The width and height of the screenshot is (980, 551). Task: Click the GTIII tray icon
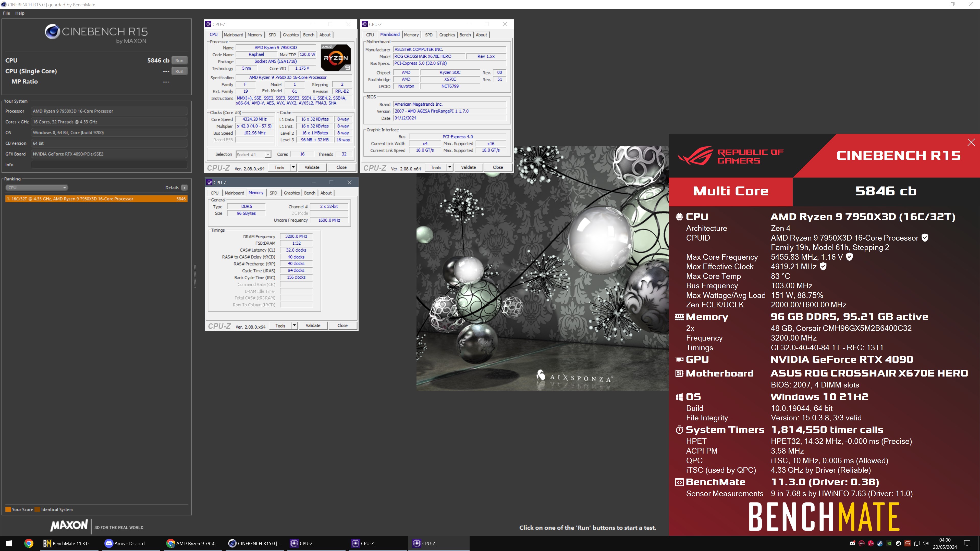point(861,543)
